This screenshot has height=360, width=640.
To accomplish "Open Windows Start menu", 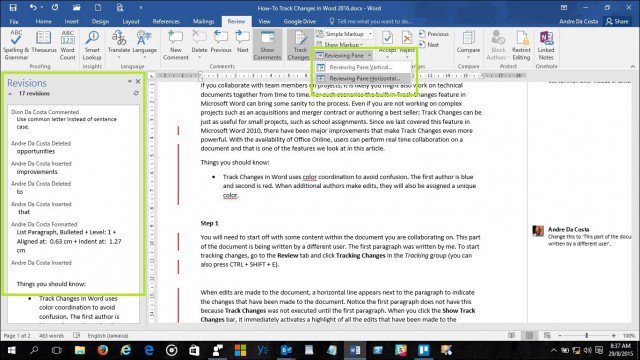I will click(x=11, y=350).
